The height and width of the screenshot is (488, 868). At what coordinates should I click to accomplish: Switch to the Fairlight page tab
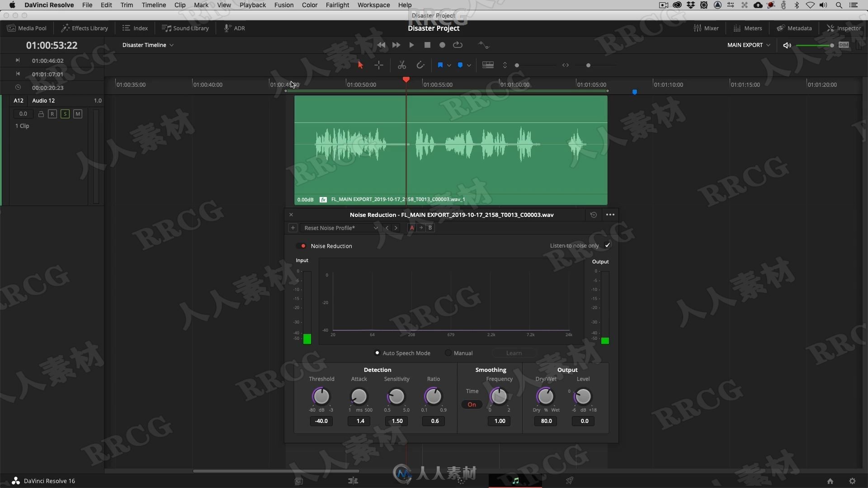tap(515, 480)
